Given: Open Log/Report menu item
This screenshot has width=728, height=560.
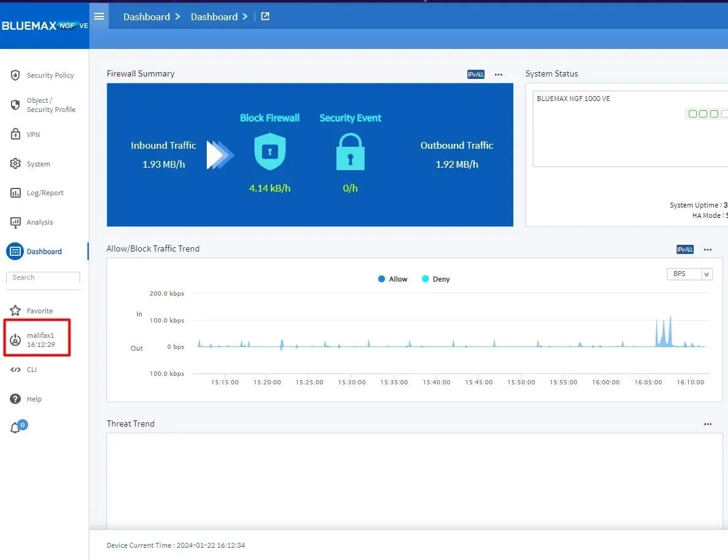Looking at the screenshot, I should tap(45, 193).
